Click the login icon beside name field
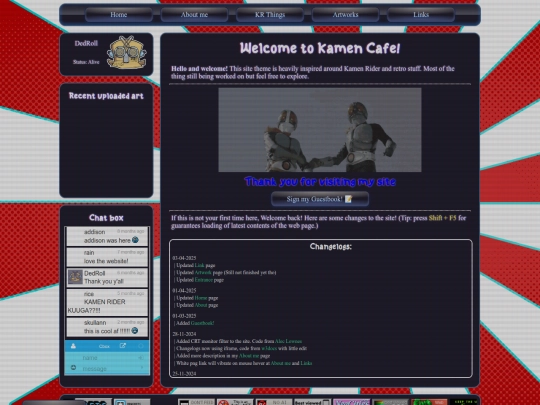 141,358
